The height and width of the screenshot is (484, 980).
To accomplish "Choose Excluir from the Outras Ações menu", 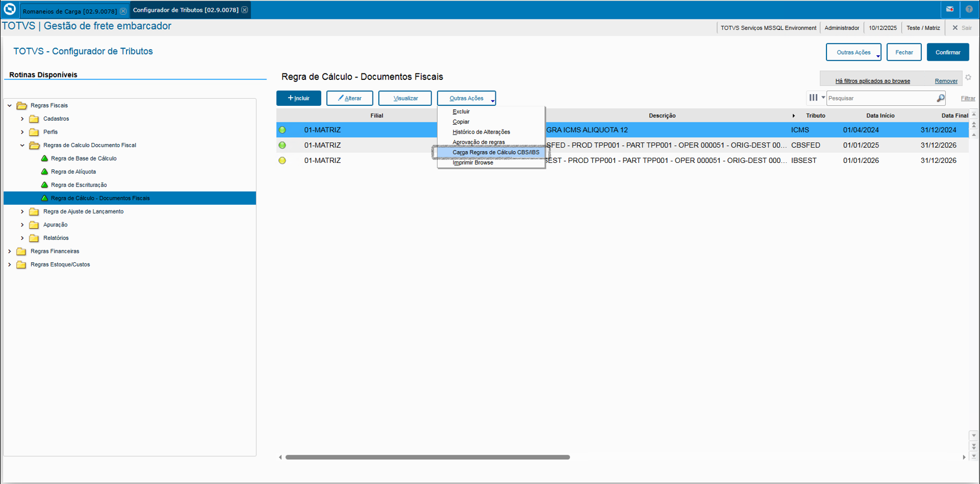I will pos(461,112).
